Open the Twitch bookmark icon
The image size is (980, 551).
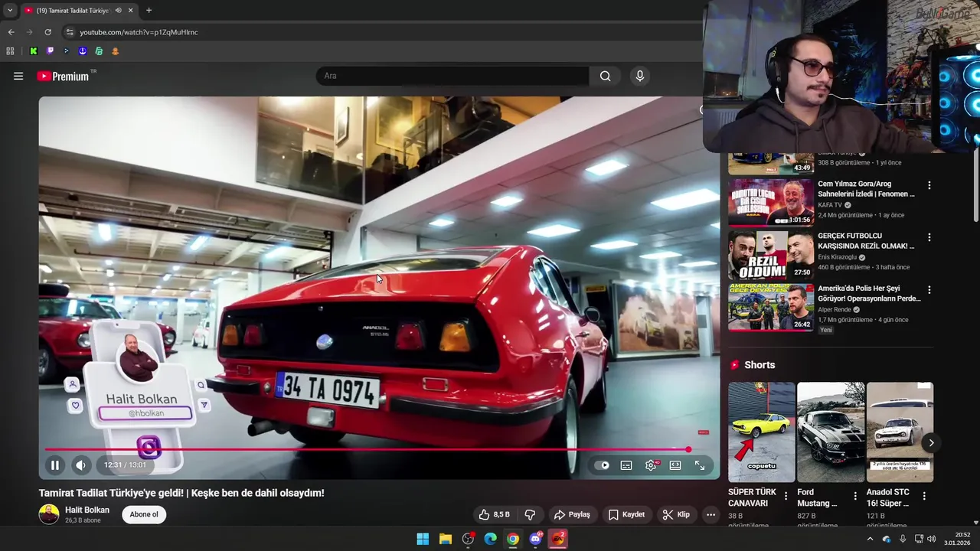point(50,51)
